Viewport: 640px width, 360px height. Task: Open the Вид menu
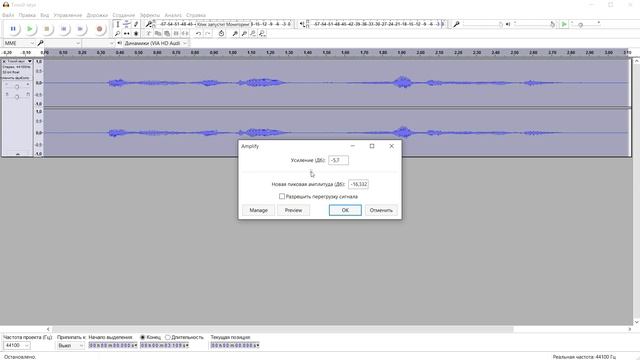44,15
